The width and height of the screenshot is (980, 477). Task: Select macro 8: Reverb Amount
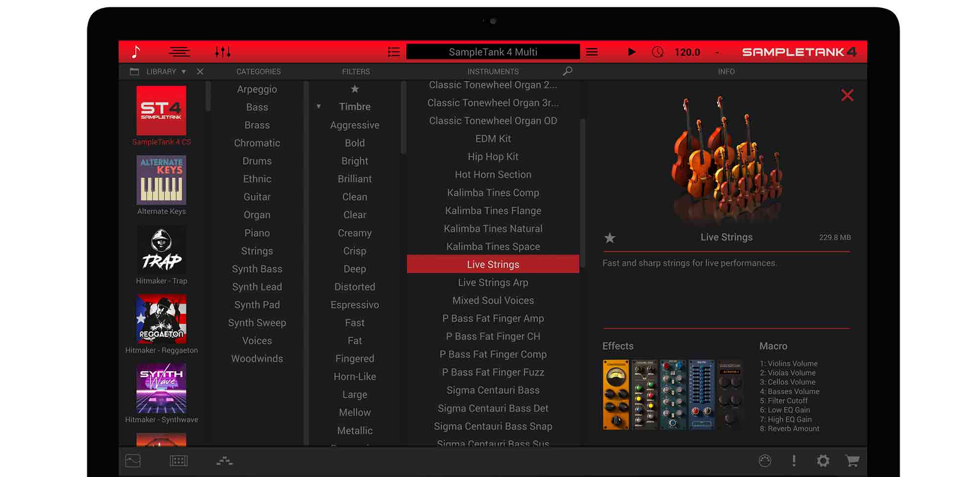click(x=789, y=429)
